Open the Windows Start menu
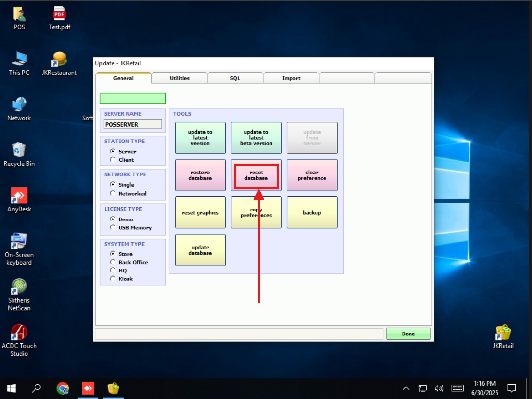The width and height of the screenshot is (532, 399). click(12, 388)
